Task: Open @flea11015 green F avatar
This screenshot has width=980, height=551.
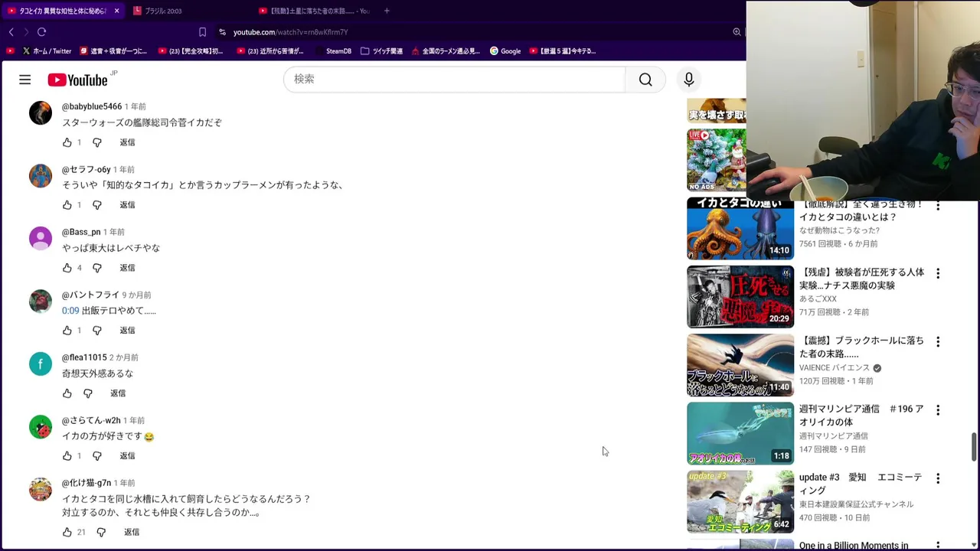Action: pyautogui.click(x=41, y=364)
